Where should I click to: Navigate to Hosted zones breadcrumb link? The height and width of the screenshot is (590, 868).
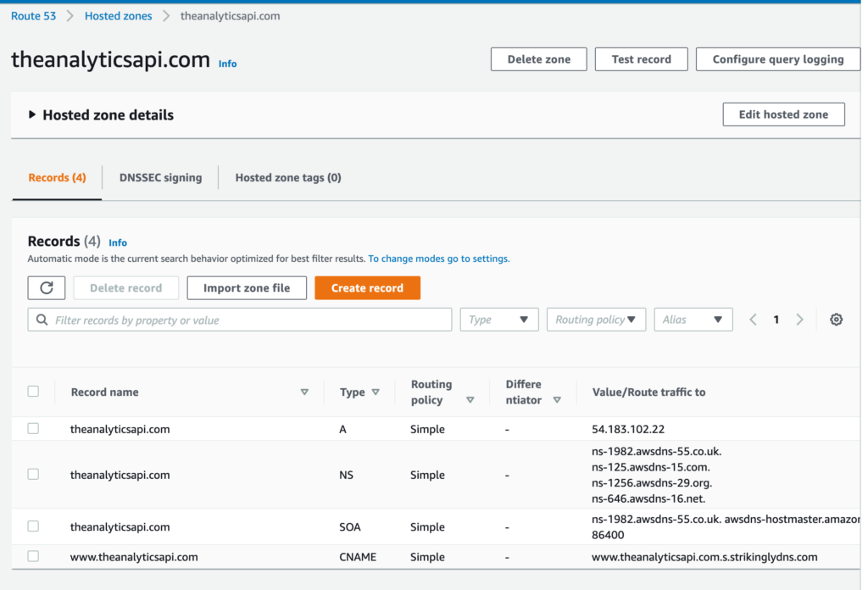pos(118,16)
